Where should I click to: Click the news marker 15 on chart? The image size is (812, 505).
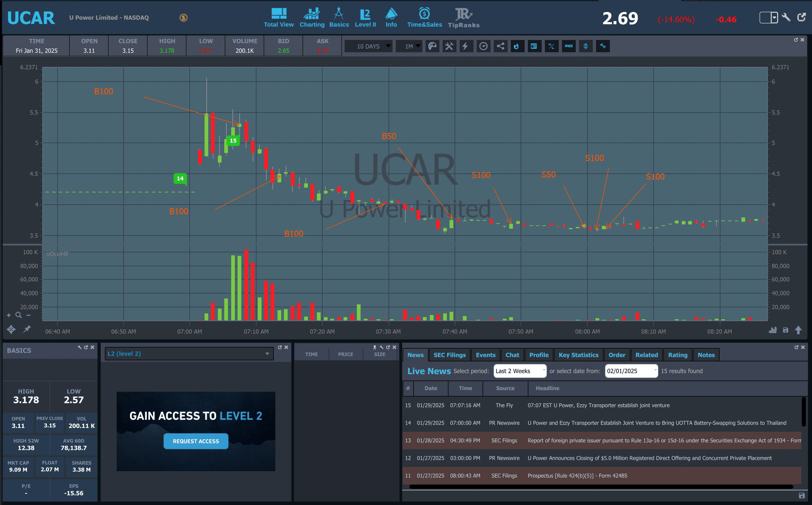(x=233, y=141)
